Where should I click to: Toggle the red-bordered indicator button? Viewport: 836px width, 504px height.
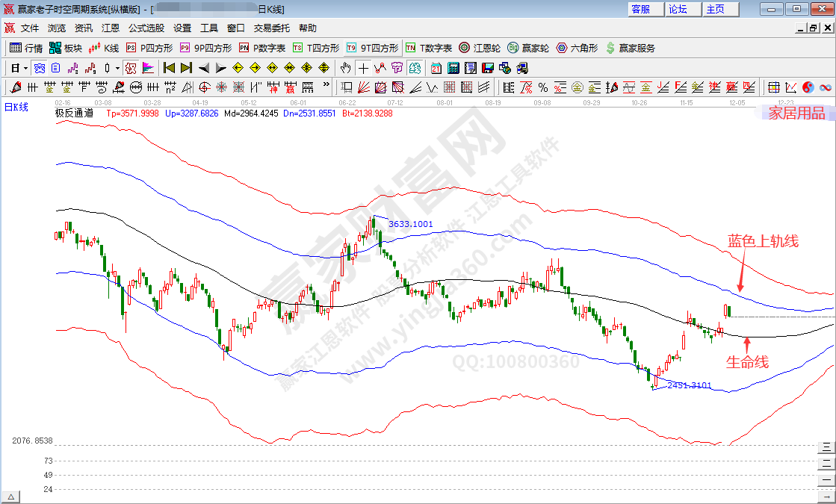pos(131,68)
